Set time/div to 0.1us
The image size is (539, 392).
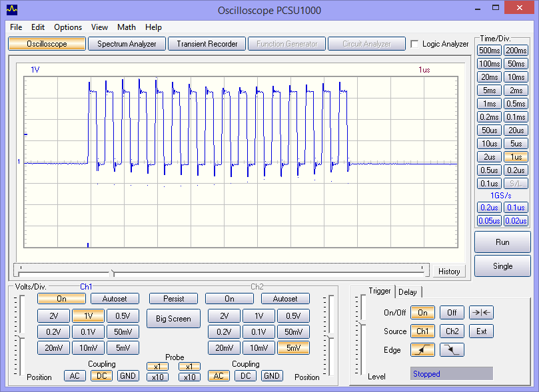(x=490, y=184)
